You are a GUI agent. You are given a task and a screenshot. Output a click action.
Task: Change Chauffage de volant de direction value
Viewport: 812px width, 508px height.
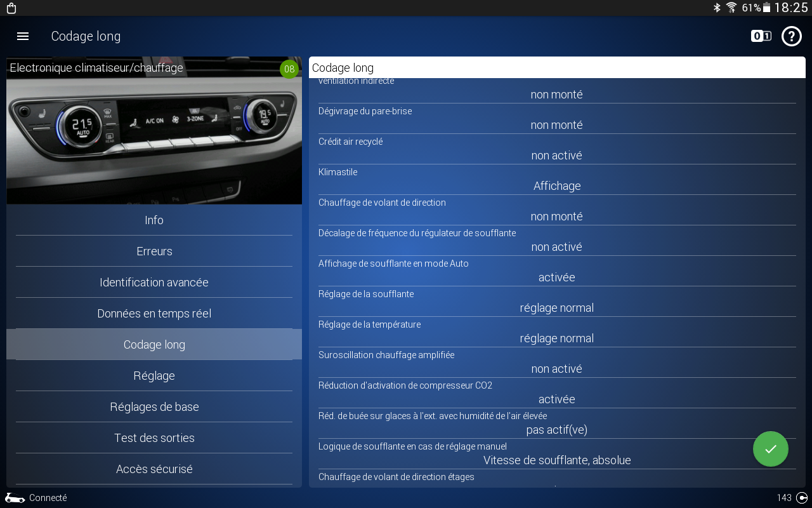pos(557,217)
